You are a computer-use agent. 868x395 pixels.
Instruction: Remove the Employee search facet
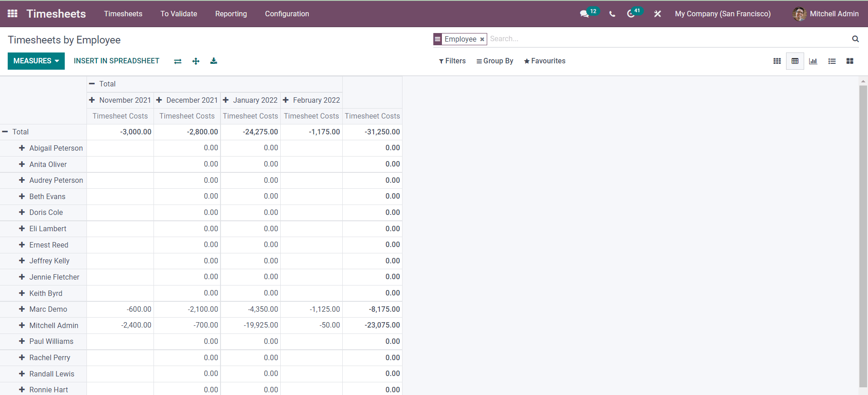click(x=482, y=39)
